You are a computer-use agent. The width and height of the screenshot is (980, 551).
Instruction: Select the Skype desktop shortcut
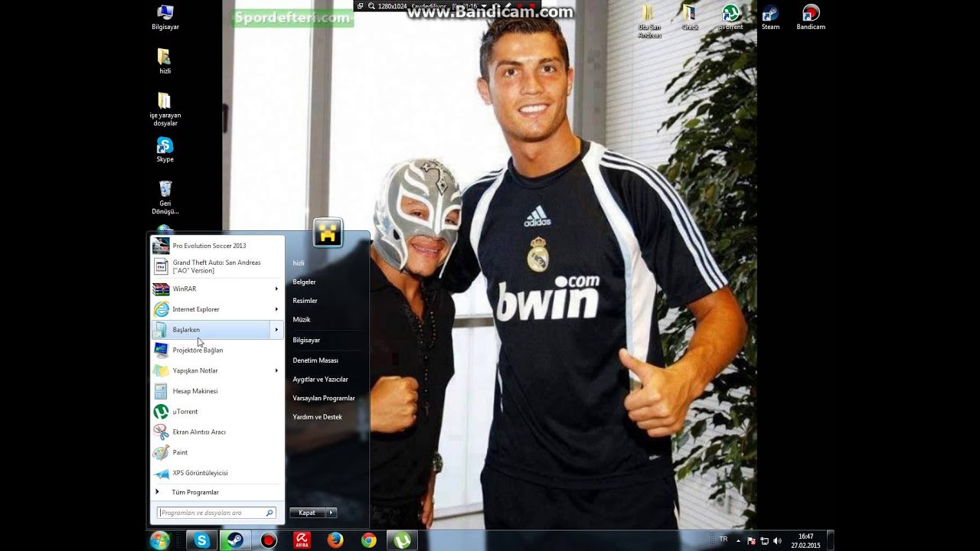point(165,150)
